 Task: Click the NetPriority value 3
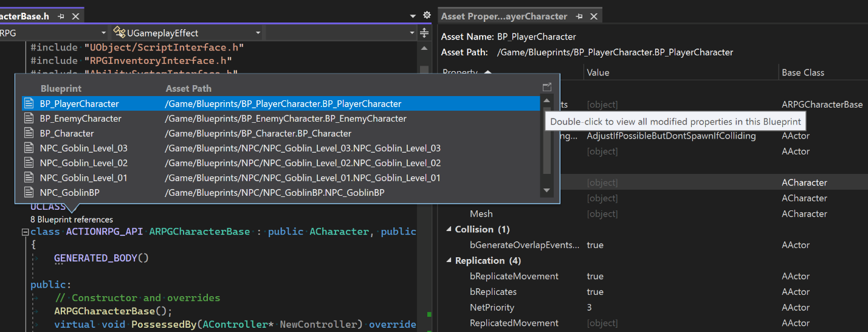point(589,308)
